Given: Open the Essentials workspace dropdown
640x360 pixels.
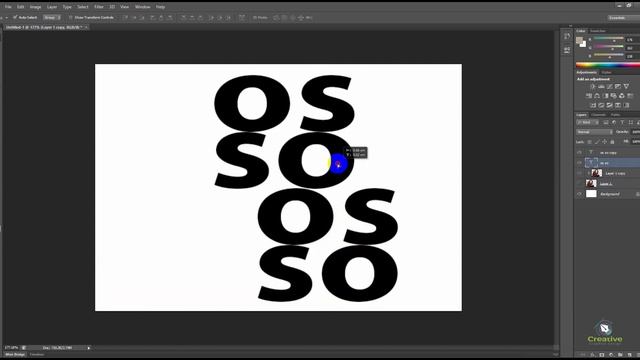Looking at the screenshot, I should click(623, 18).
